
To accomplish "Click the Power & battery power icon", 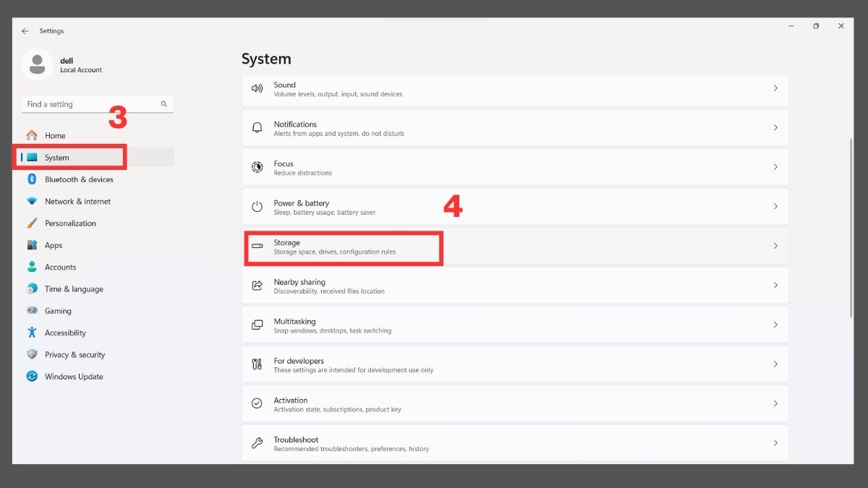I will coord(257,207).
